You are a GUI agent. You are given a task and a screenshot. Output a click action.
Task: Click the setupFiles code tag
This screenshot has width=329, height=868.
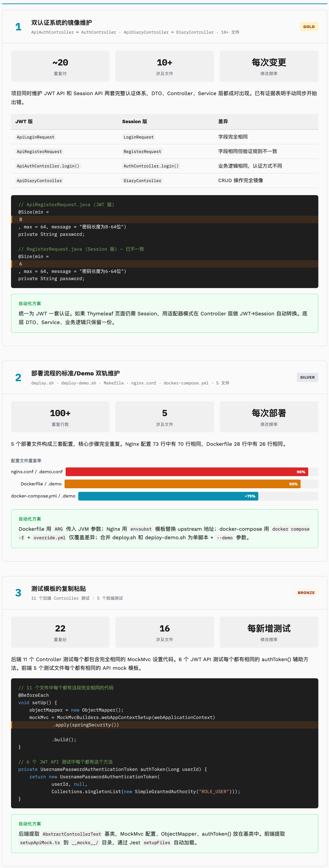(x=157, y=843)
